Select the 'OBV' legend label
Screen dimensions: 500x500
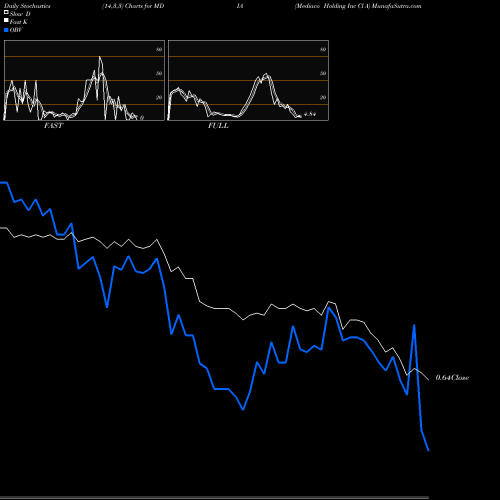(x=16, y=30)
